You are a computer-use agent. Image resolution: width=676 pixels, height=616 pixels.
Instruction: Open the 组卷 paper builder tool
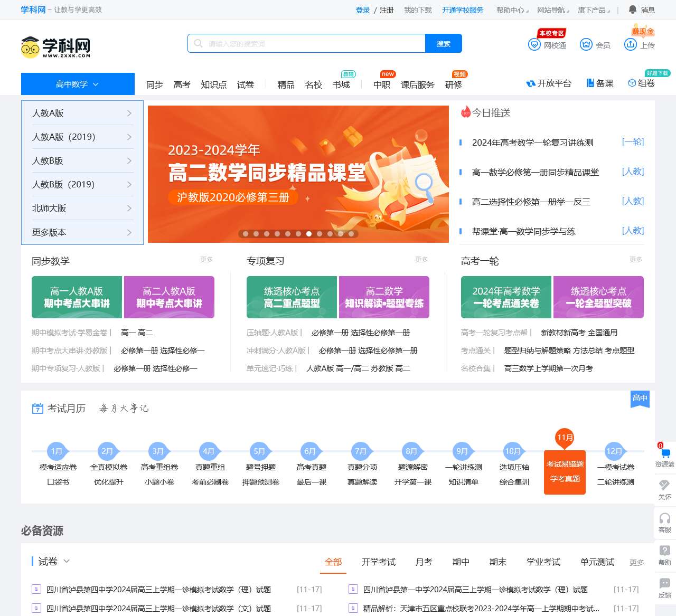641,83
